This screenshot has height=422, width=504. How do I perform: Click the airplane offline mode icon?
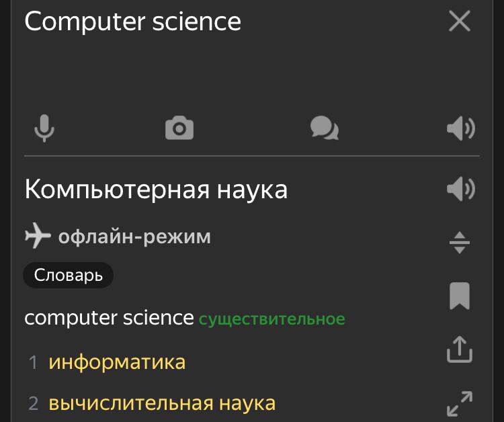tap(38, 237)
